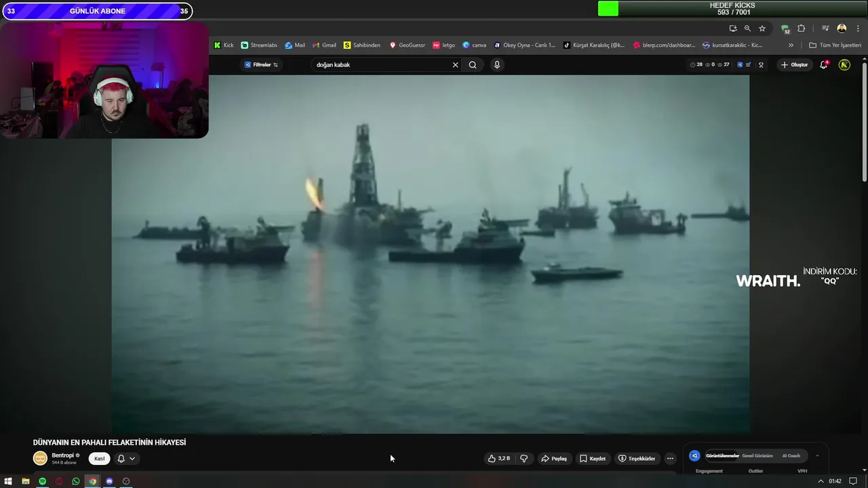Open the GeoGuessr bookmark

(408, 45)
